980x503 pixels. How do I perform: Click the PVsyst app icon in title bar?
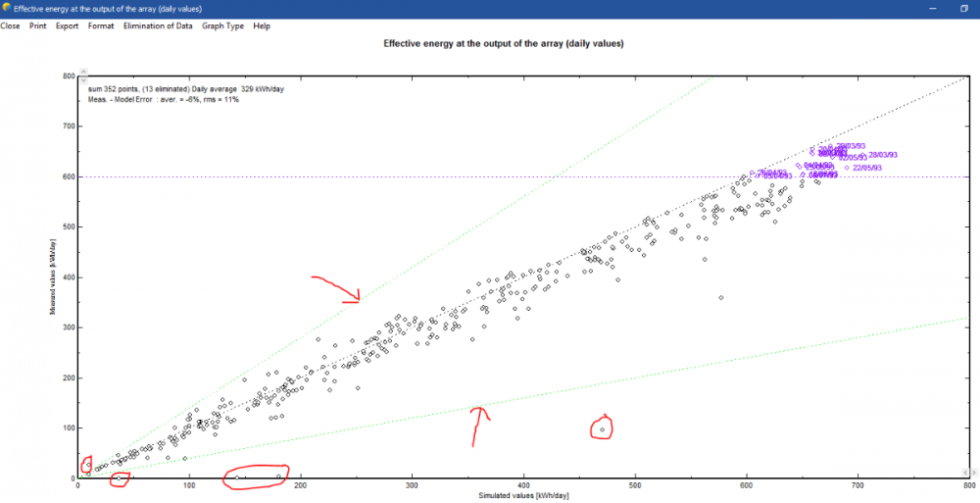point(6,8)
